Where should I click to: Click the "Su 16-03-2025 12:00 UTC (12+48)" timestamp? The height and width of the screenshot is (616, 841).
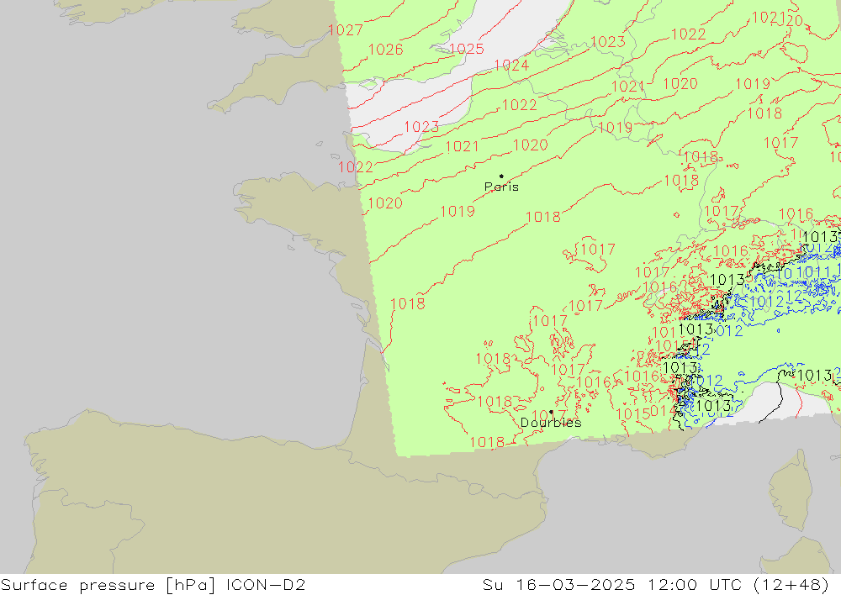[655, 585]
